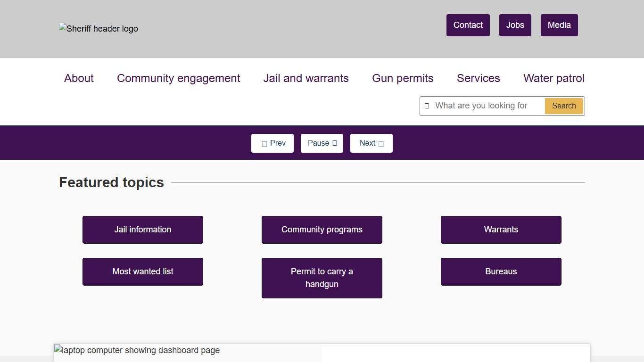This screenshot has width=644, height=362.
Task: Go to previous carousel slide
Action: point(272,143)
